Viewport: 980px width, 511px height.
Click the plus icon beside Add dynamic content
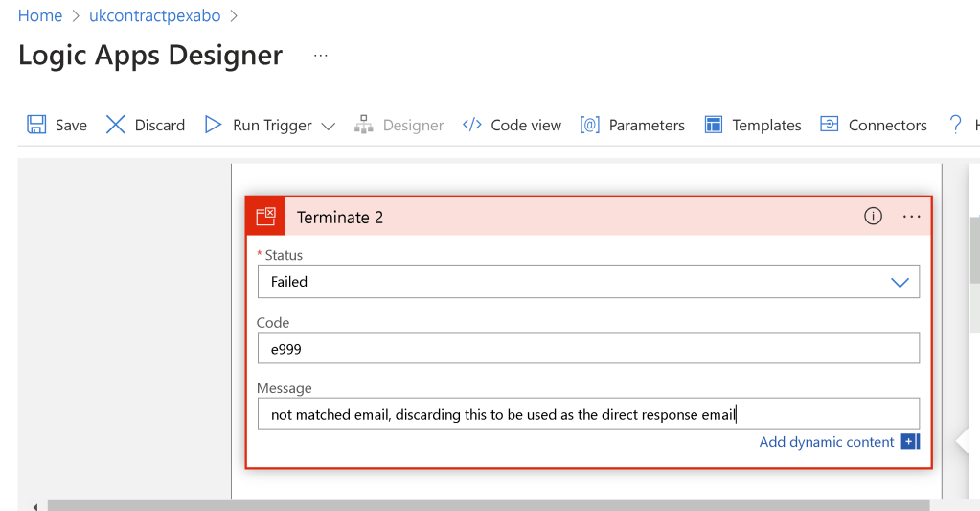[910, 442]
